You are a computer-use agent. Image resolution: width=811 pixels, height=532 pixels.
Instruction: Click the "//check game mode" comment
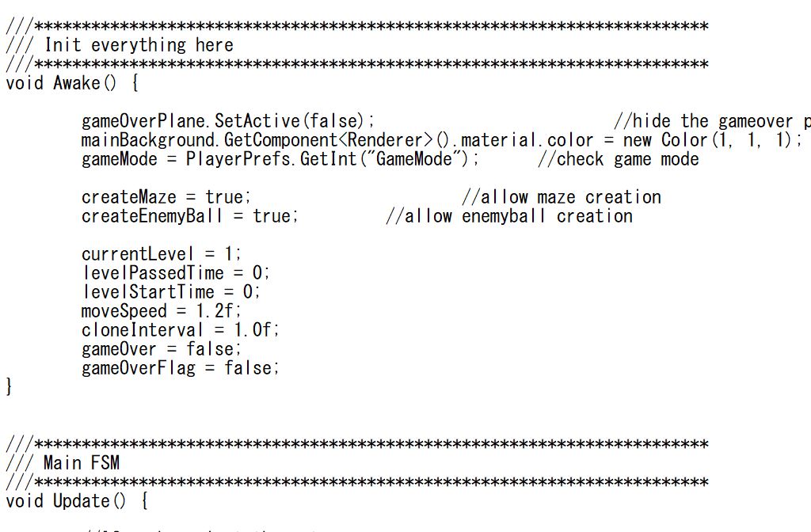click(x=619, y=159)
